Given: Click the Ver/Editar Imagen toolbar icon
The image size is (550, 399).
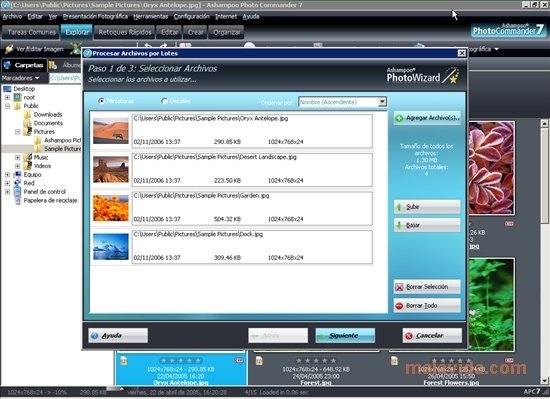Looking at the screenshot, I should pyautogui.click(x=9, y=49).
